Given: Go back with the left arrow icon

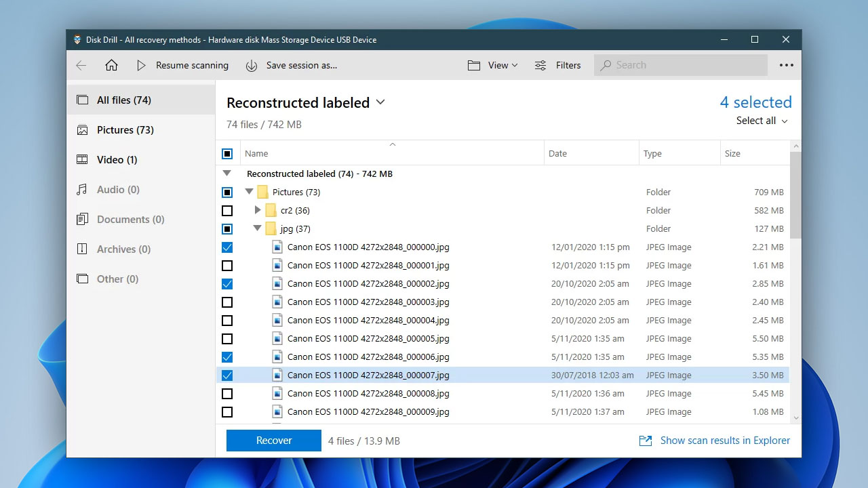Looking at the screenshot, I should pyautogui.click(x=81, y=66).
